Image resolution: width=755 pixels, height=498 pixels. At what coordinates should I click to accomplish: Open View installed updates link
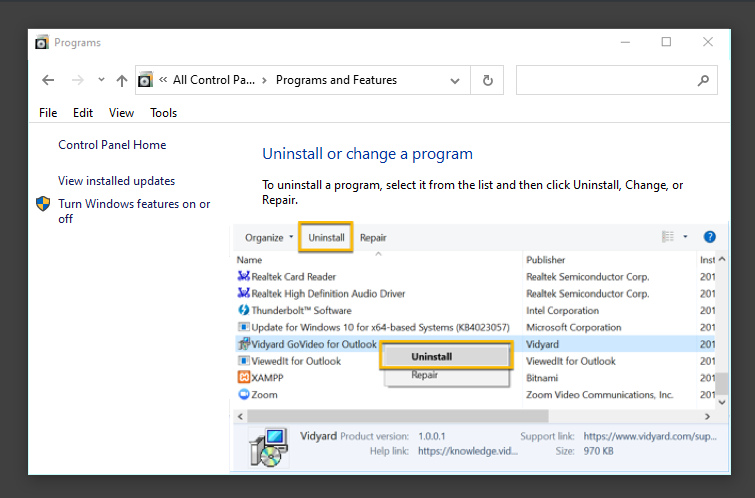pyautogui.click(x=117, y=181)
